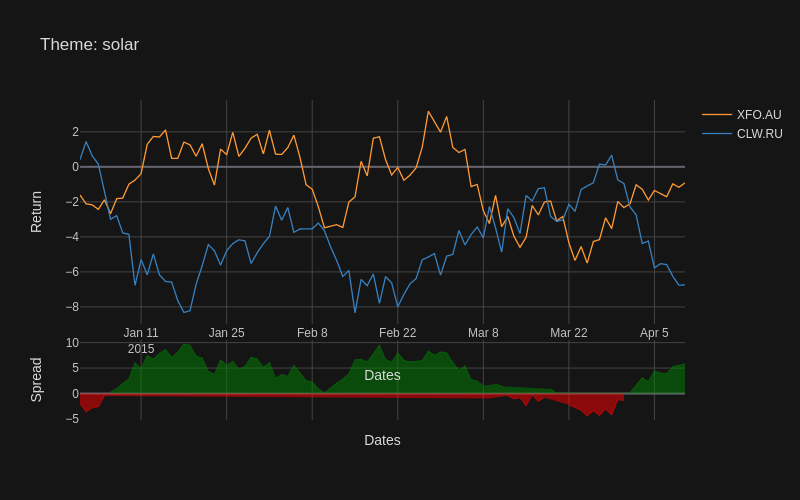Image resolution: width=800 pixels, height=500 pixels.
Task: Click the blue CLW.RU trough after Feb 8
Action: point(355,312)
